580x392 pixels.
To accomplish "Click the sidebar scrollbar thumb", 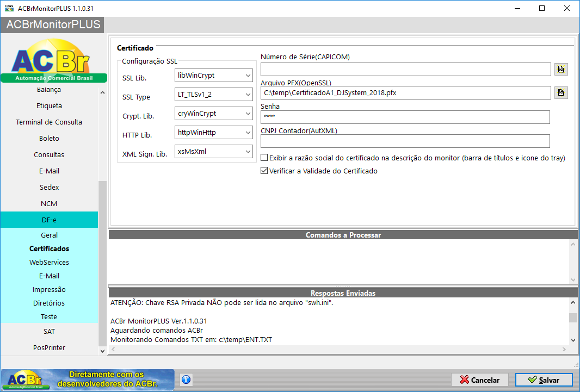I will pos(102,263).
